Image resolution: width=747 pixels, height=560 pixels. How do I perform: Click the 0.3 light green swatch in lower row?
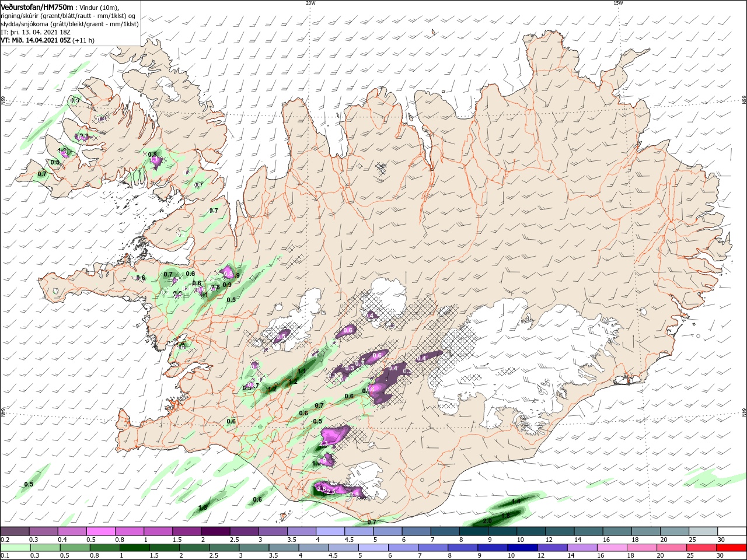coord(45,548)
